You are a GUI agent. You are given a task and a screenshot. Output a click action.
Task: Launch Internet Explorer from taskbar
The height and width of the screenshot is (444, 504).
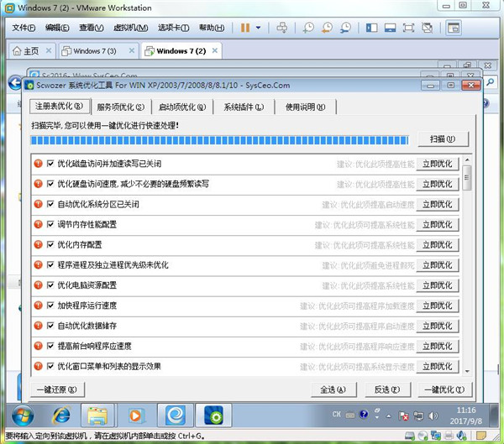[61, 415]
